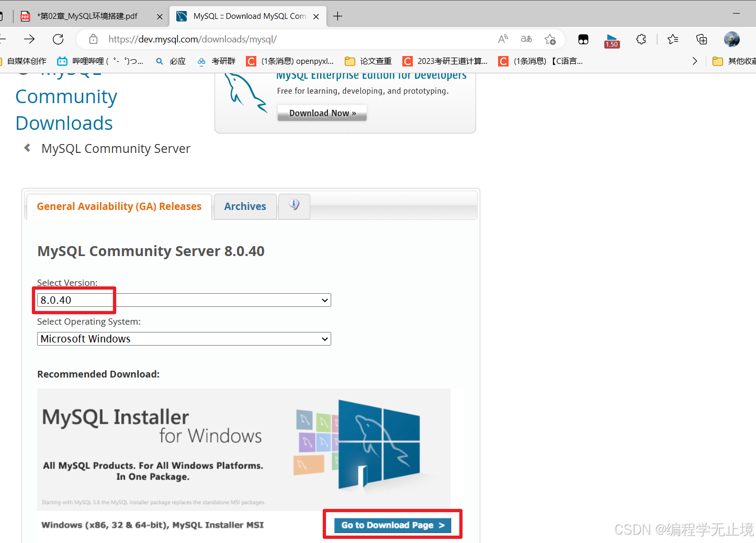Open the 哔哩哔哩 bookmark
Screen dimensions: 756x543
pos(100,61)
